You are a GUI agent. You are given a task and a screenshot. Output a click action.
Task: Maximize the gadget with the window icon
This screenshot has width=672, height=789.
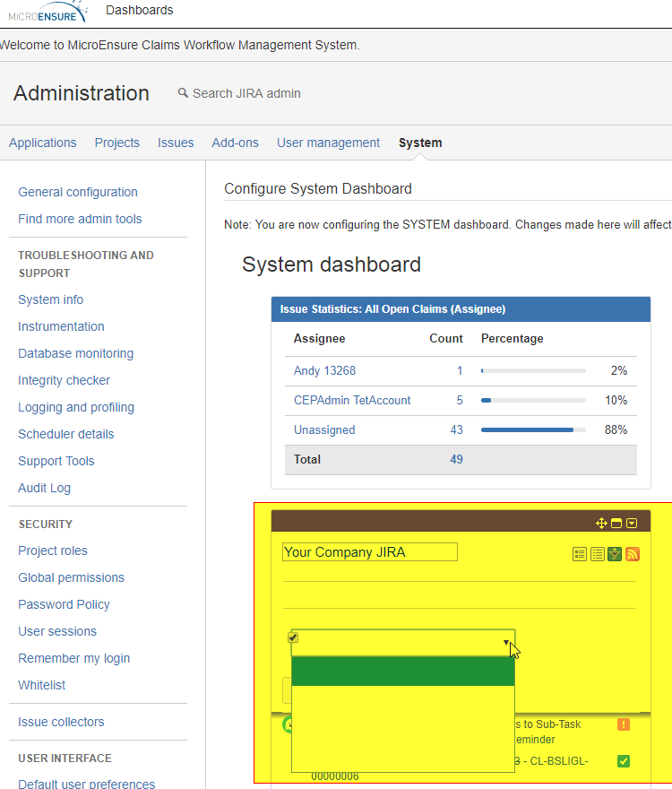[x=616, y=524]
